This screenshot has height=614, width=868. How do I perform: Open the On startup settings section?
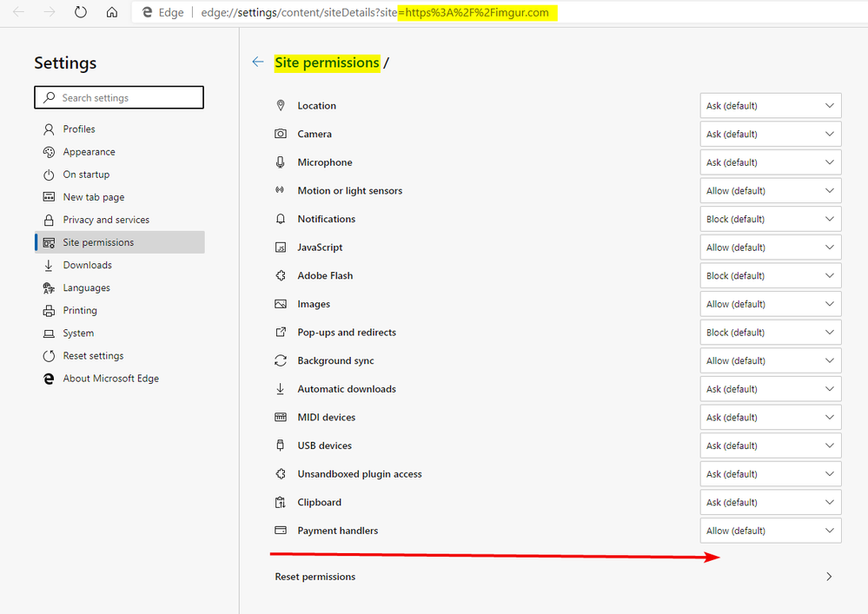coord(120,175)
